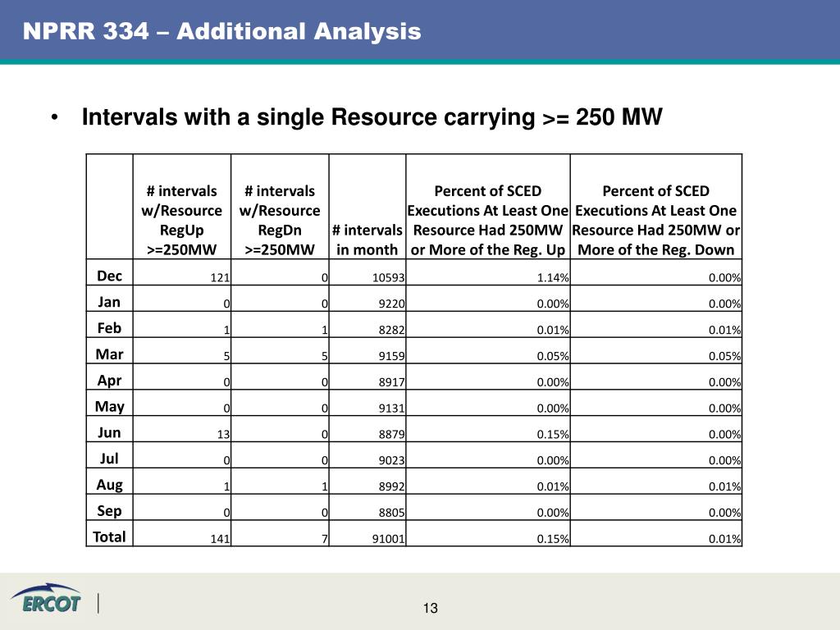Click the ERCOT logo
This screenshot has height=630, width=840.
46,598
